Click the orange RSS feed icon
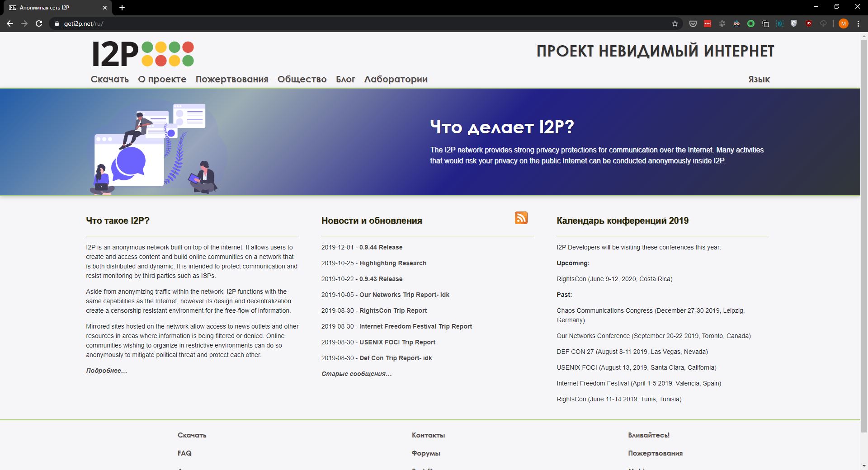868x470 pixels. coord(521,218)
